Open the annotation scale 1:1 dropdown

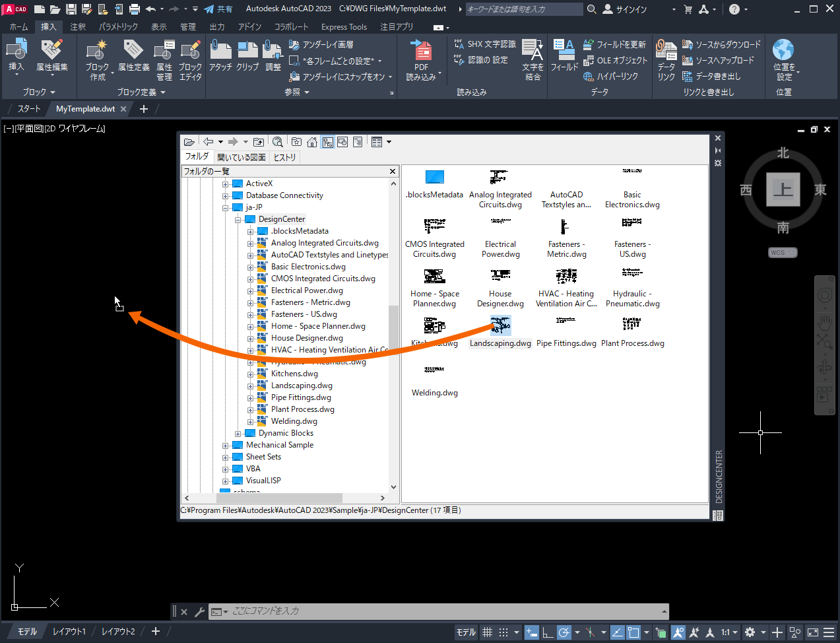(x=729, y=632)
